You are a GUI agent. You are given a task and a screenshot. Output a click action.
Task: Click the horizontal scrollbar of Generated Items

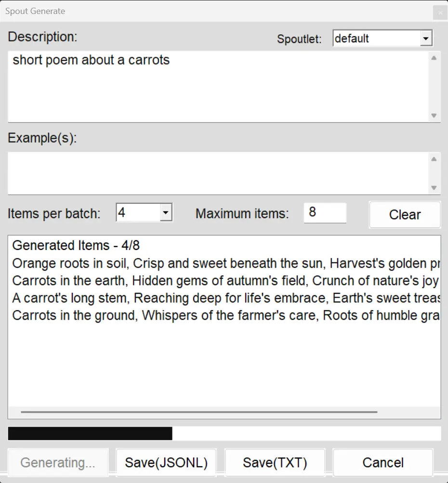[199, 412]
